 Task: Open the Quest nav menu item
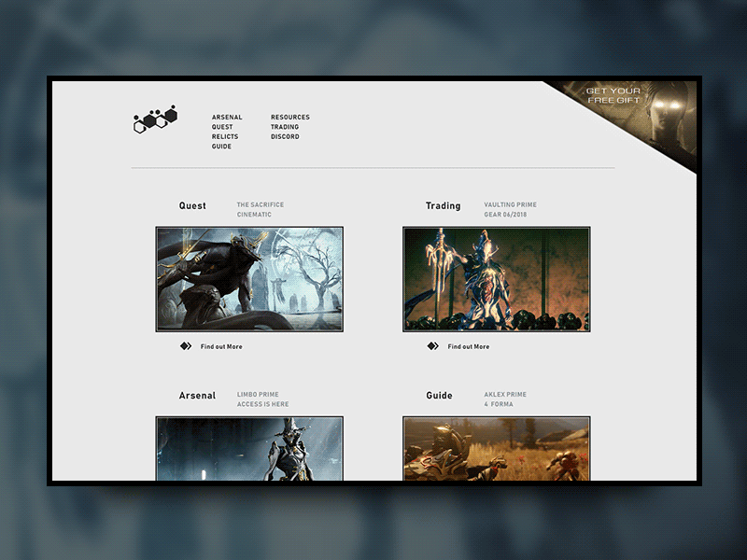pyautogui.click(x=222, y=127)
